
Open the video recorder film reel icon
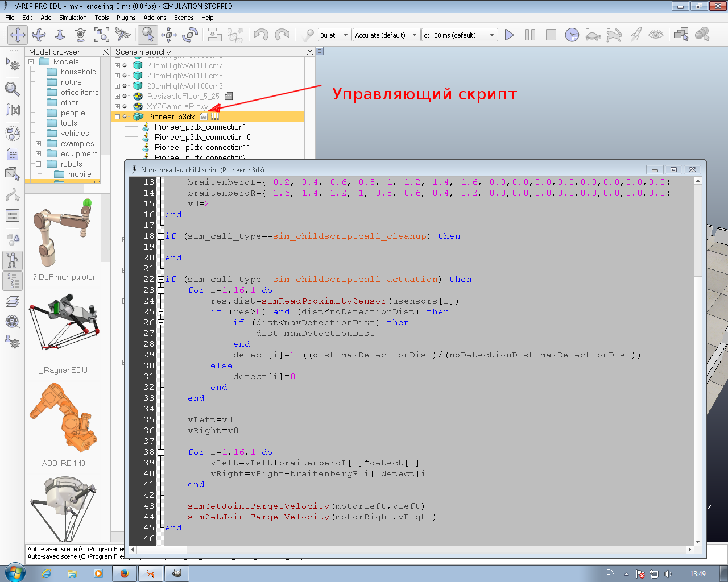coord(13,322)
